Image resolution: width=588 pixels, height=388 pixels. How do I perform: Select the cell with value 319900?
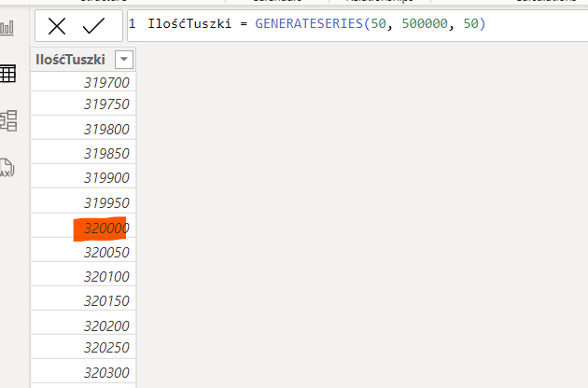tap(83, 177)
